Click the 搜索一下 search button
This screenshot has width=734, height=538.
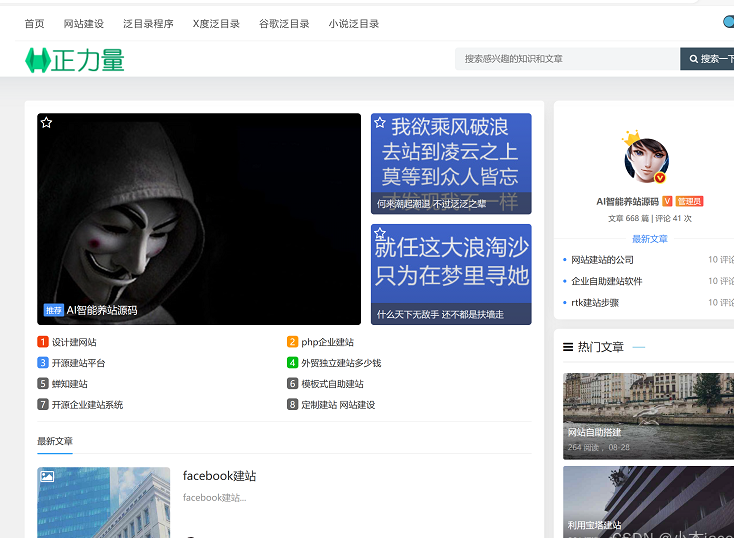707,59
